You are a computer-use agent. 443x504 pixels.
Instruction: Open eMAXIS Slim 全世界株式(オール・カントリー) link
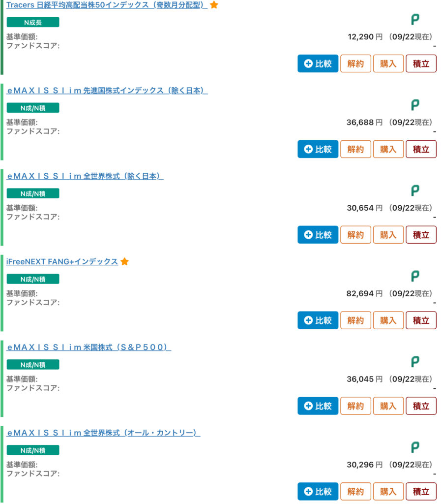pos(103,433)
